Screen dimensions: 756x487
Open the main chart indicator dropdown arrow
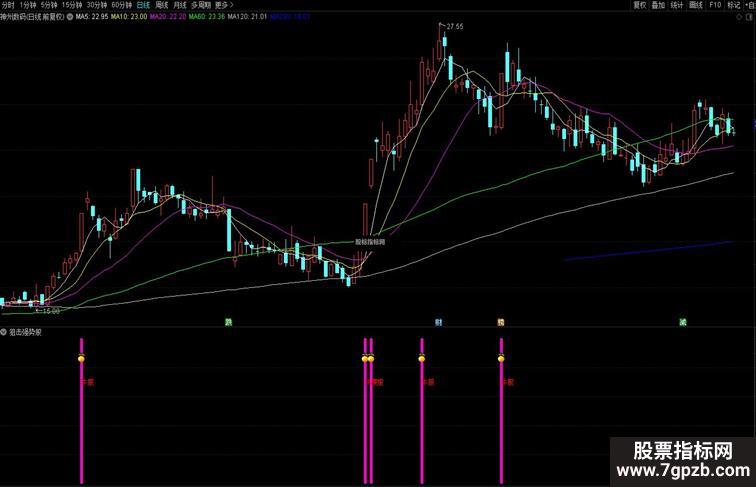click(x=70, y=17)
